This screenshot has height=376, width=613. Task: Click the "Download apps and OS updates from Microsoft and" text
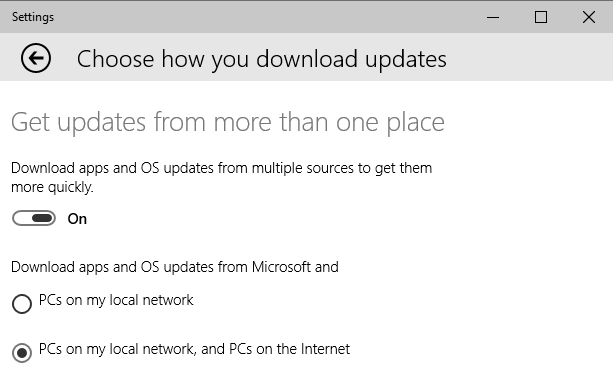click(175, 267)
